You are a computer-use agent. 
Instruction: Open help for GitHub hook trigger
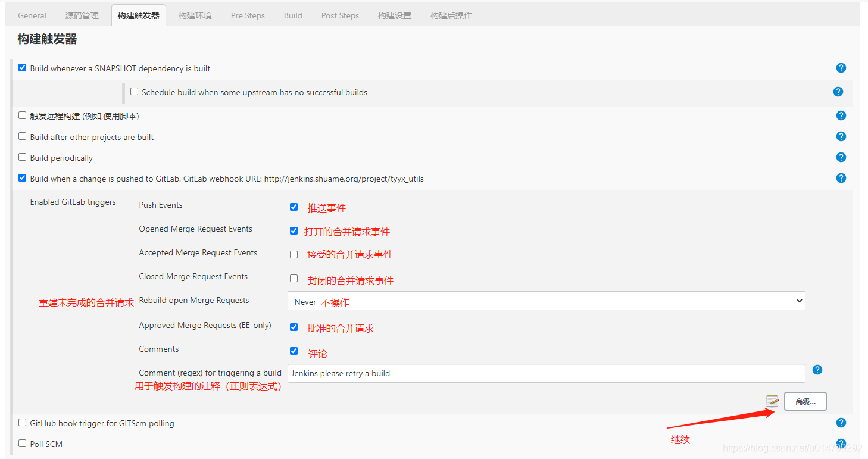pos(841,423)
